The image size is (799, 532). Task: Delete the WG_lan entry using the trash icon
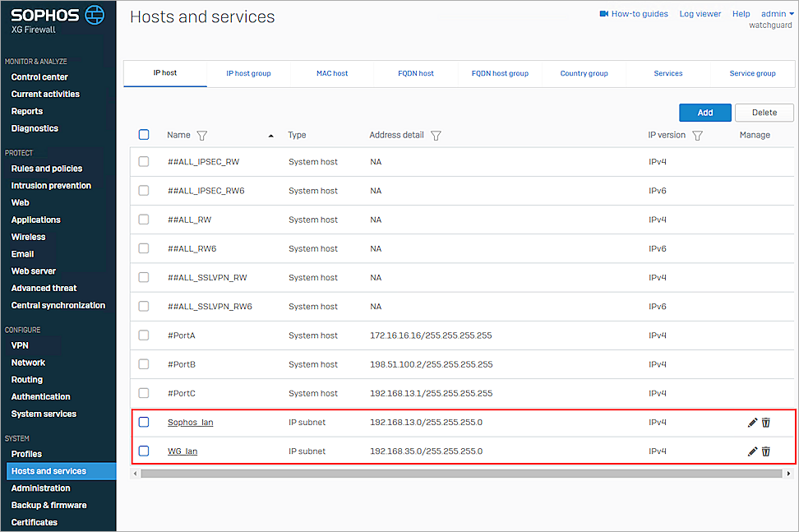tap(765, 451)
